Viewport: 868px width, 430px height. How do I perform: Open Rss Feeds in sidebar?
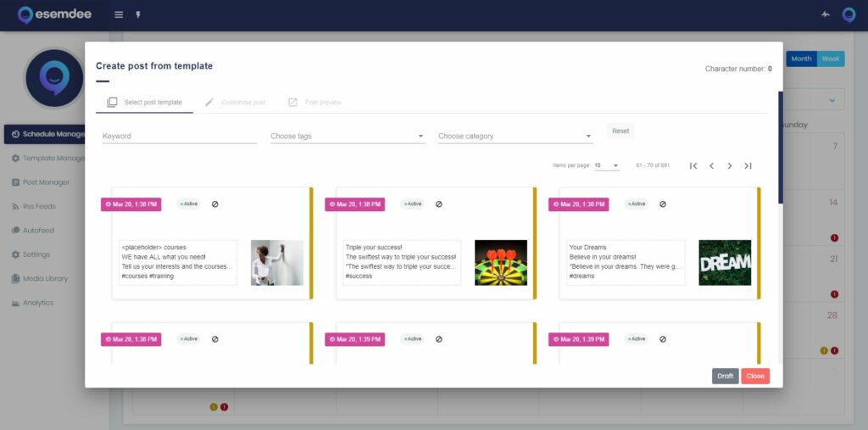pyautogui.click(x=34, y=207)
